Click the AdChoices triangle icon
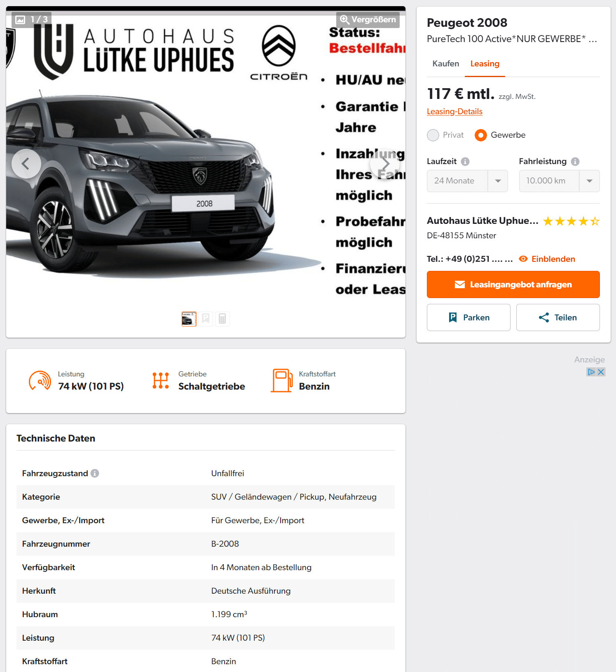Image resolution: width=616 pixels, height=672 pixels. click(591, 372)
